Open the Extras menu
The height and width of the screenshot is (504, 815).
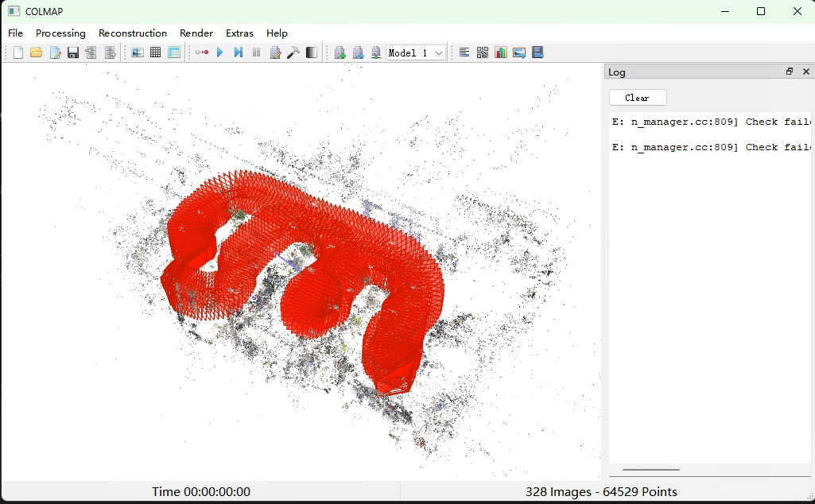[x=239, y=33]
